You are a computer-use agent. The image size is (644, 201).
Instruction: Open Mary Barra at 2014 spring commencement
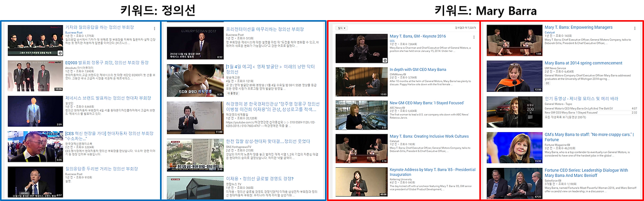(x=583, y=63)
